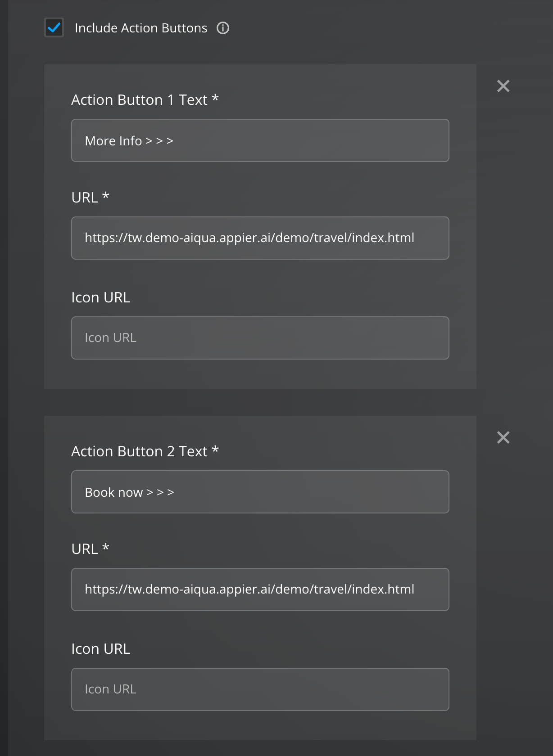Focus the URL field for Action Button 1
The width and height of the screenshot is (553, 756).
pyautogui.click(x=260, y=238)
